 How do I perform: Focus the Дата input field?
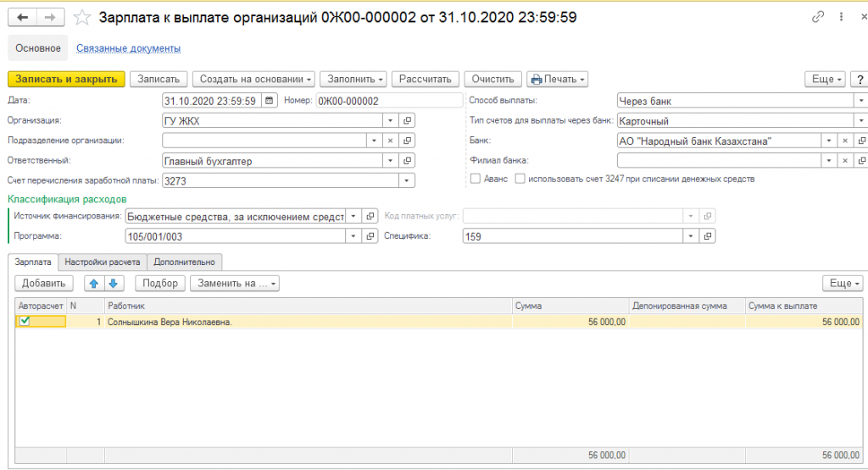point(212,101)
